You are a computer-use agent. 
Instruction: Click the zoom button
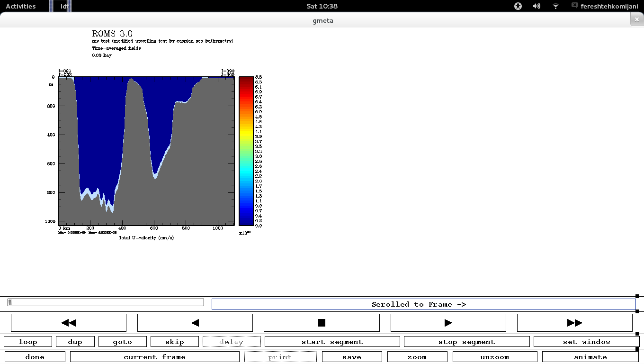417,357
